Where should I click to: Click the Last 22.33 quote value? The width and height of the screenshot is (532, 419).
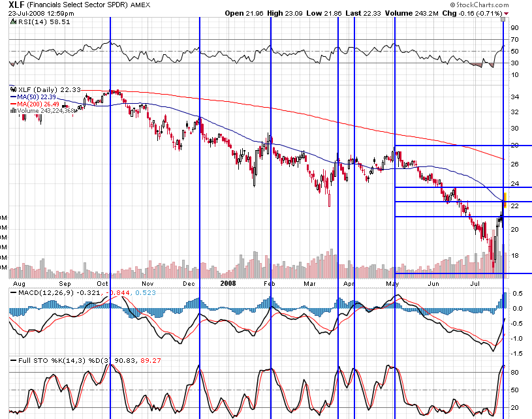click(363, 13)
